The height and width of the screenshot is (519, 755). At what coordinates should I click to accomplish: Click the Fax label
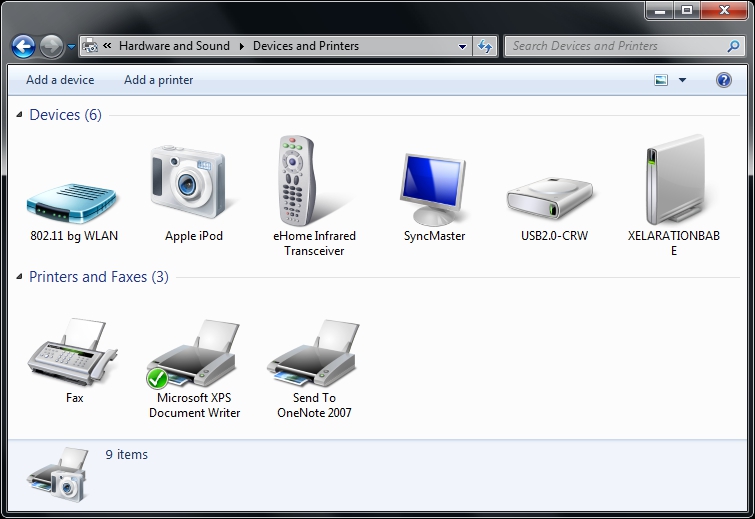75,398
